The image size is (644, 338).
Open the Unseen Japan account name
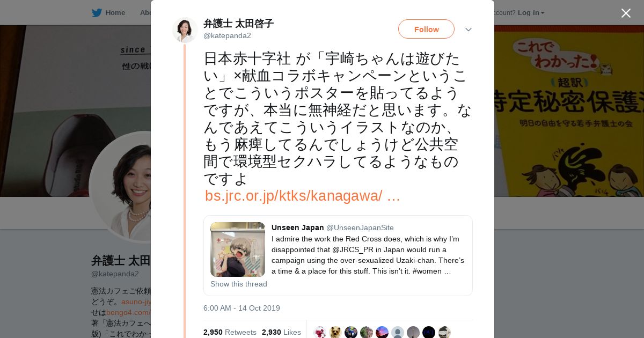click(298, 227)
